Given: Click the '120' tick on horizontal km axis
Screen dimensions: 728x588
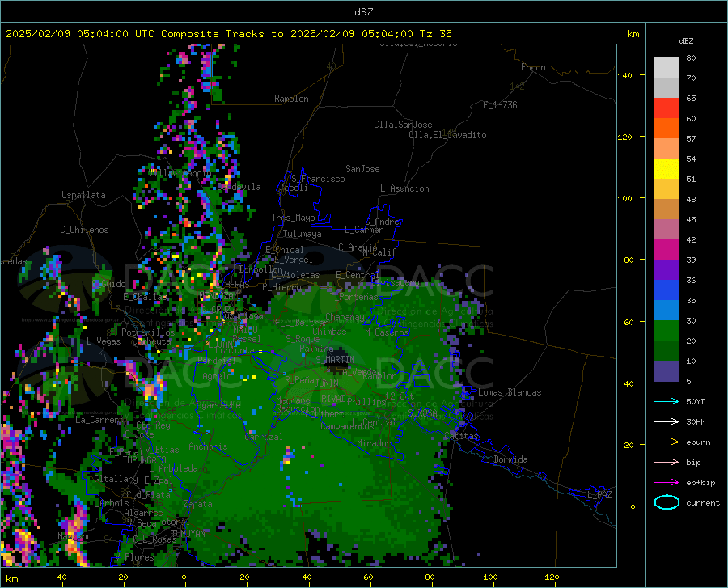Looking at the screenshot, I should pyautogui.click(x=552, y=577).
